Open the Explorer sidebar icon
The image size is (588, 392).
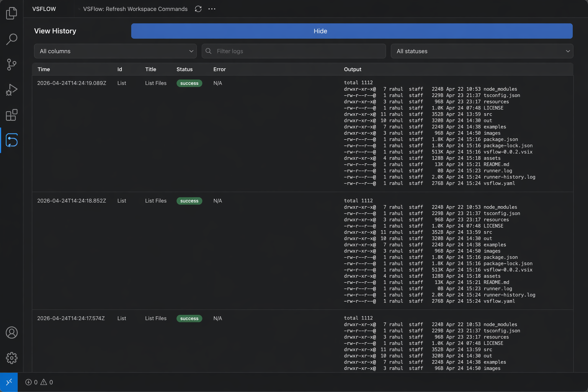(11, 13)
